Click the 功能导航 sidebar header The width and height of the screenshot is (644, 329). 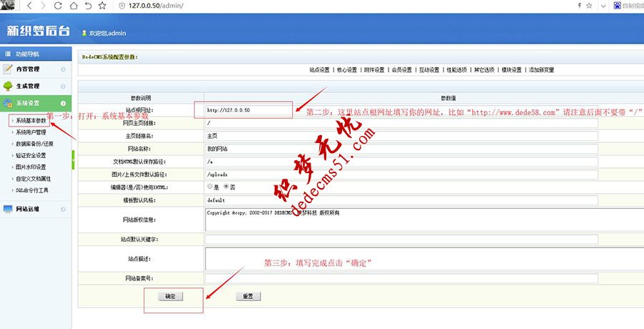(x=36, y=54)
